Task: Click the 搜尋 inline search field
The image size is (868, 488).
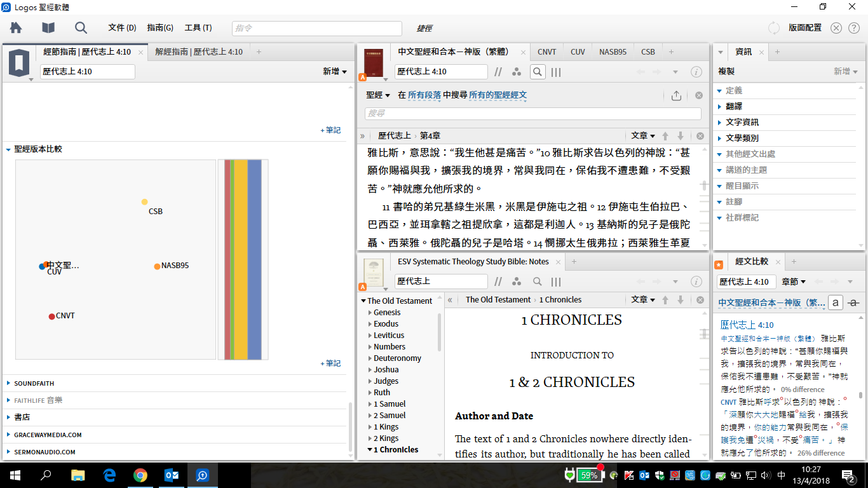Action: click(x=532, y=113)
